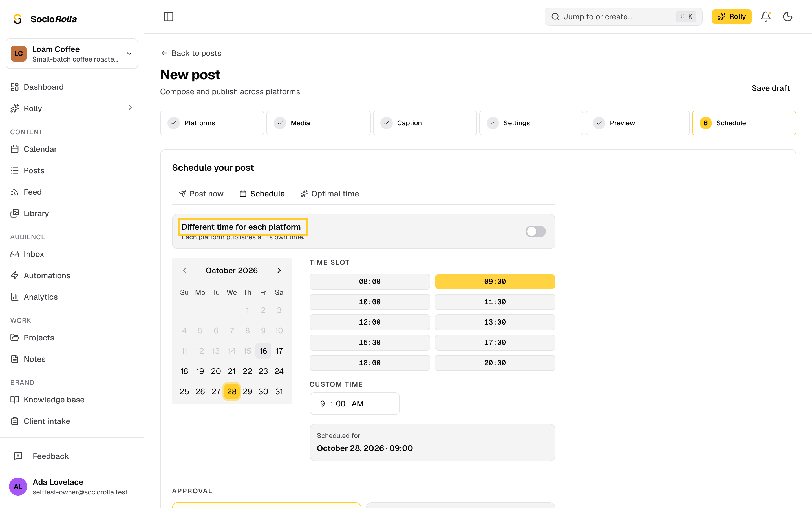Open Automations page
This screenshot has height=508, width=812.
point(72,275)
